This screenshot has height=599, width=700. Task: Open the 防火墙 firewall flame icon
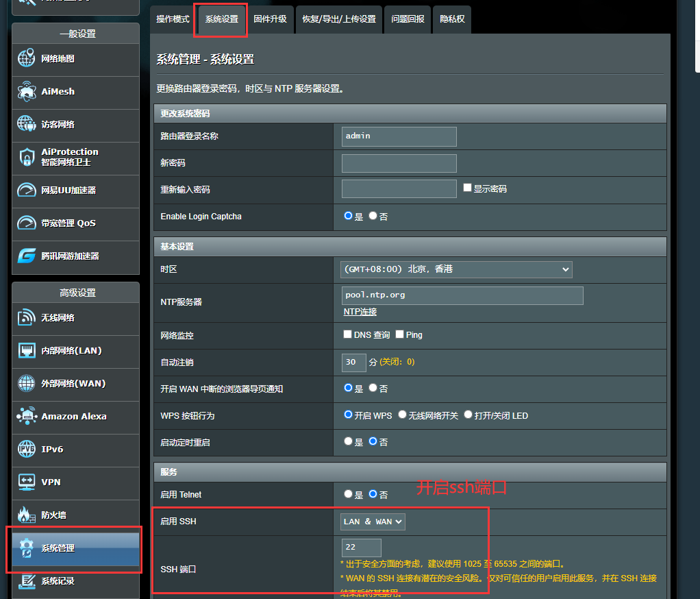pyautogui.click(x=26, y=515)
